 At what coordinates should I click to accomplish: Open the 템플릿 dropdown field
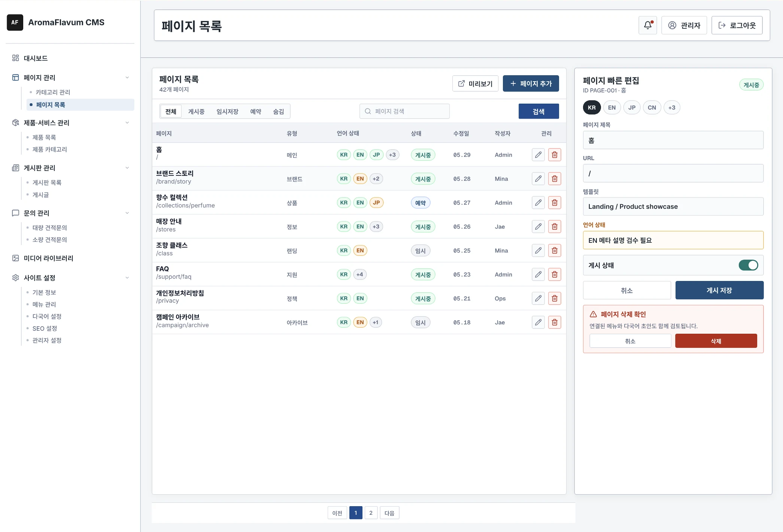point(673,207)
